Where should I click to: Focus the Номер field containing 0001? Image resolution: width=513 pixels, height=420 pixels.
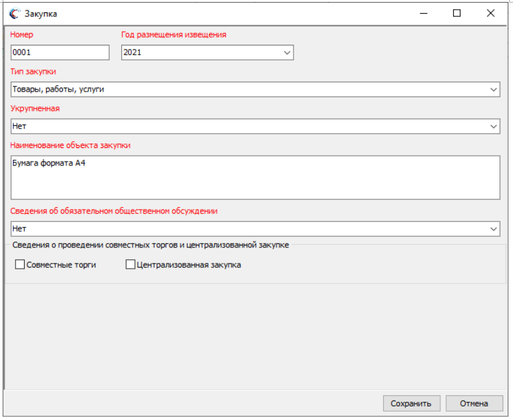pos(60,53)
